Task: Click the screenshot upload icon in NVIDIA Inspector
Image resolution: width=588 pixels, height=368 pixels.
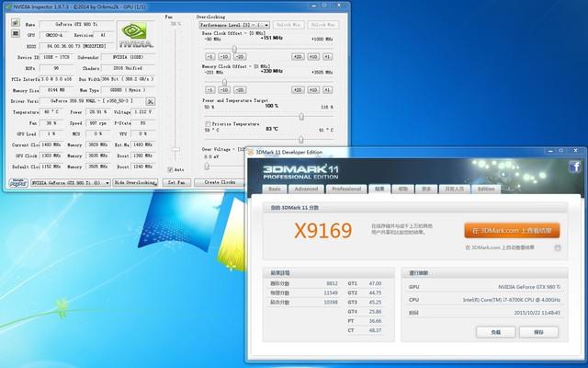Action: [x=15, y=23]
